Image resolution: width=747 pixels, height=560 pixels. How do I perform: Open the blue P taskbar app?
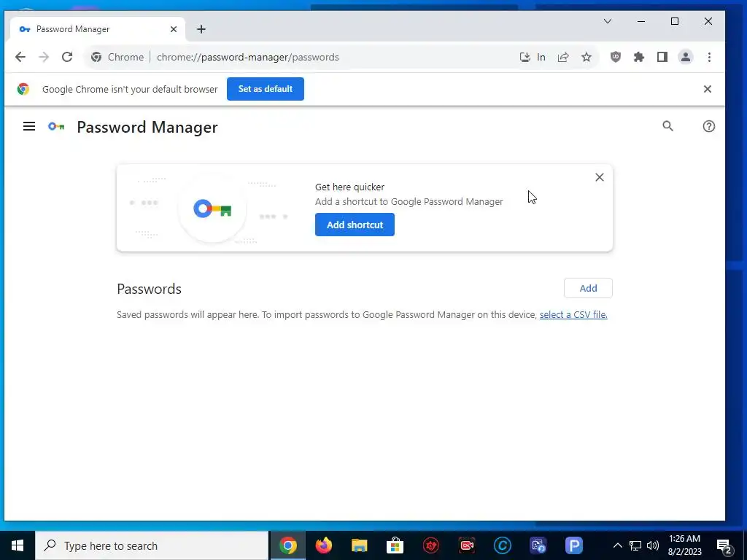[574, 545]
